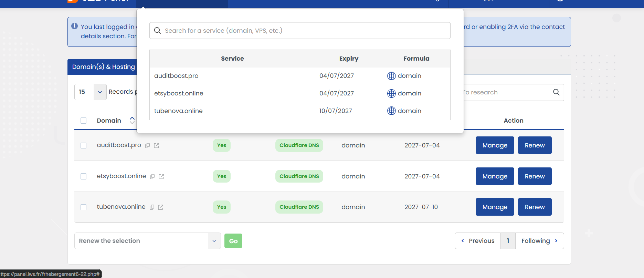Open tubenova.online external link icon
Screen dimensions: 644x278
pyautogui.click(x=160, y=207)
